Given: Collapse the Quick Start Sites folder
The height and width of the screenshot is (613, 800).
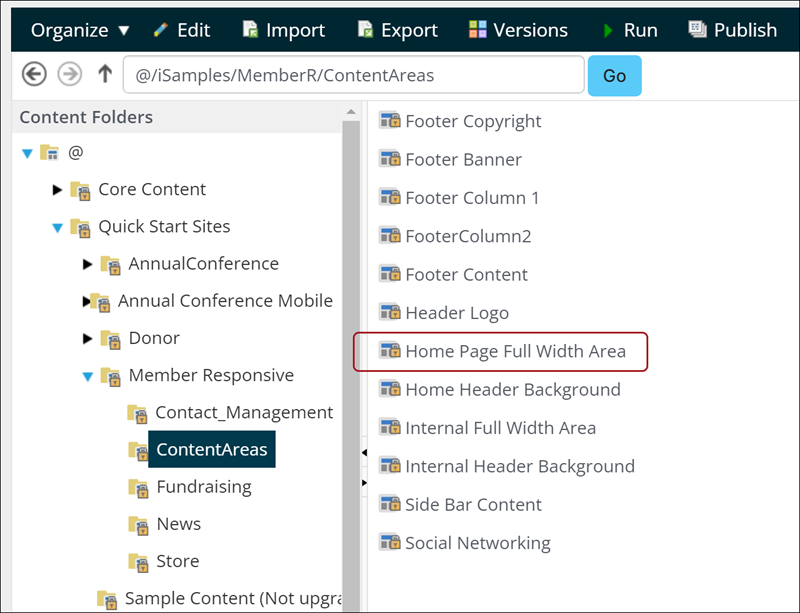Looking at the screenshot, I should (58, 228).
